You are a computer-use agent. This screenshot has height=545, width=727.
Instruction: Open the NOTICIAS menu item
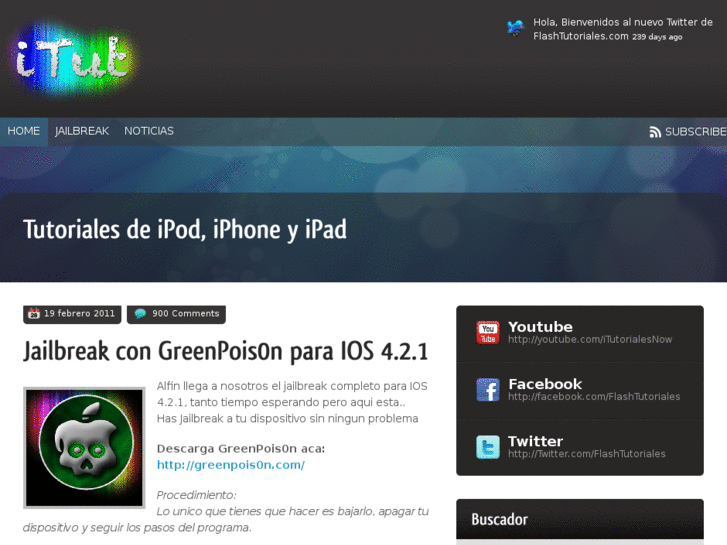(x=149, y=131)
